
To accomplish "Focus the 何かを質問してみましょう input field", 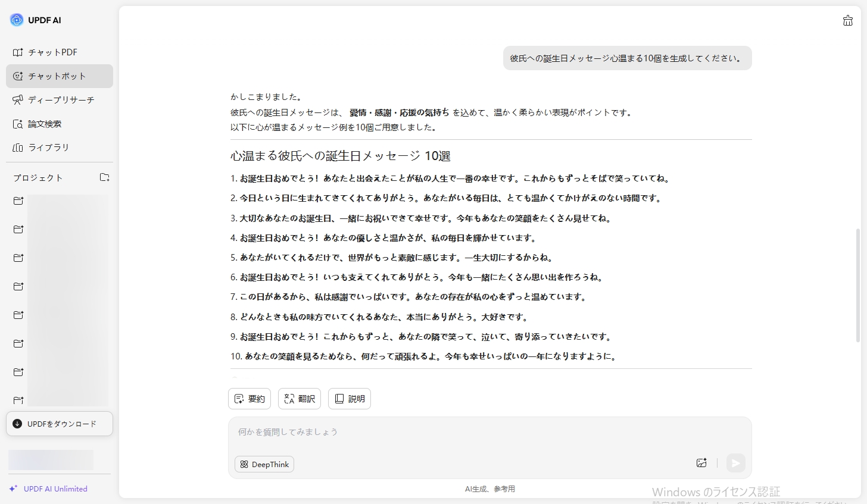I will pyautogui.click(x=489, y=432).
